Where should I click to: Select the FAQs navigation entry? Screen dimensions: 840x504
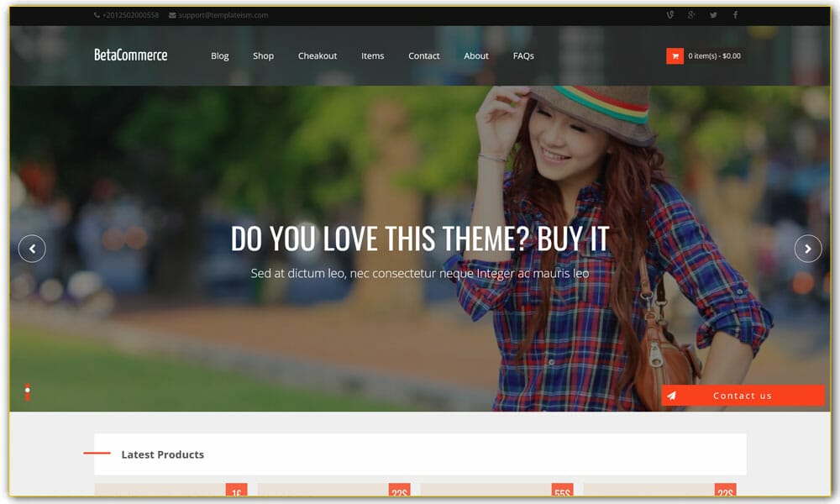[x=523, y=56]
